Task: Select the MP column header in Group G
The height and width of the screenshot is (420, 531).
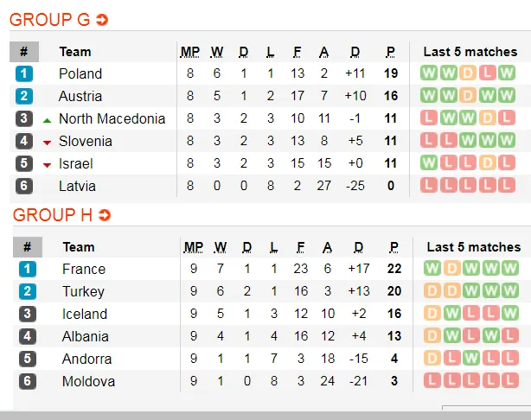Action: pos(189,52)
